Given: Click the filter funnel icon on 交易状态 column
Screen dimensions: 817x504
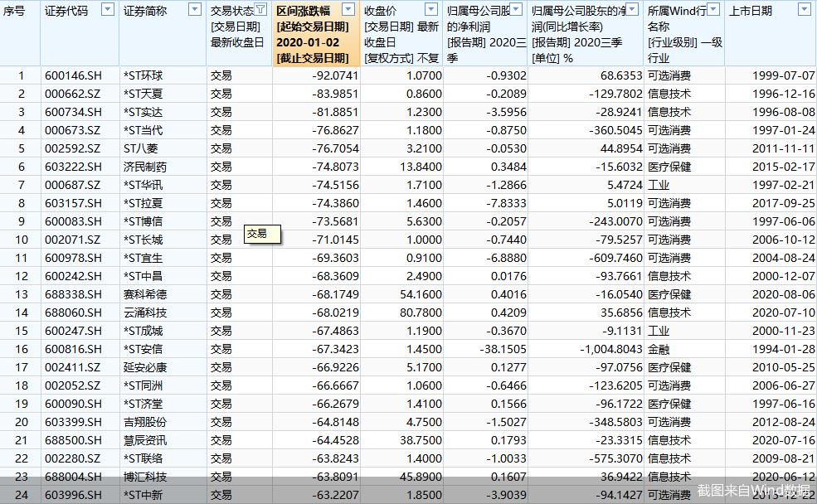Looking at the screenshot, I should point(260,9).
